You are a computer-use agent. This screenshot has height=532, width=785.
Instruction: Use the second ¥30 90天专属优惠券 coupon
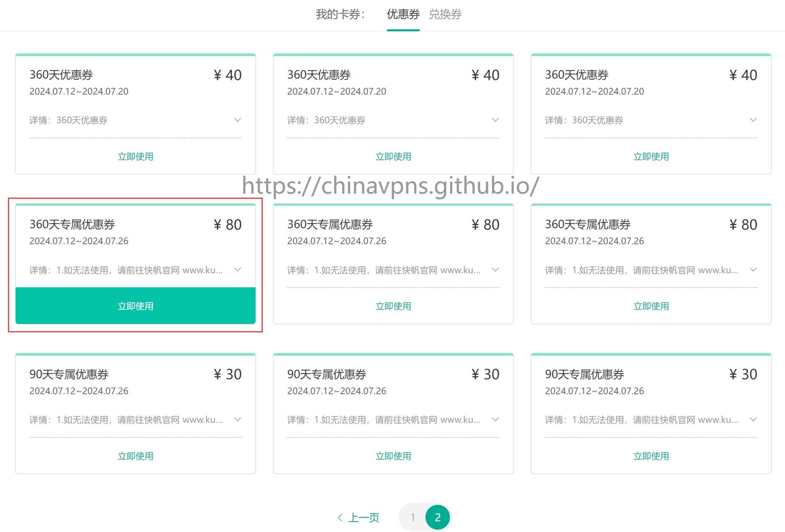pos(393,456)
